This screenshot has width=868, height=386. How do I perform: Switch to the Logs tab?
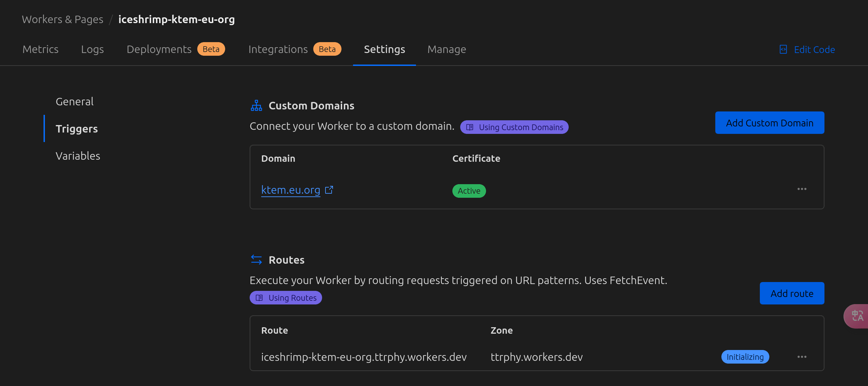92,49
